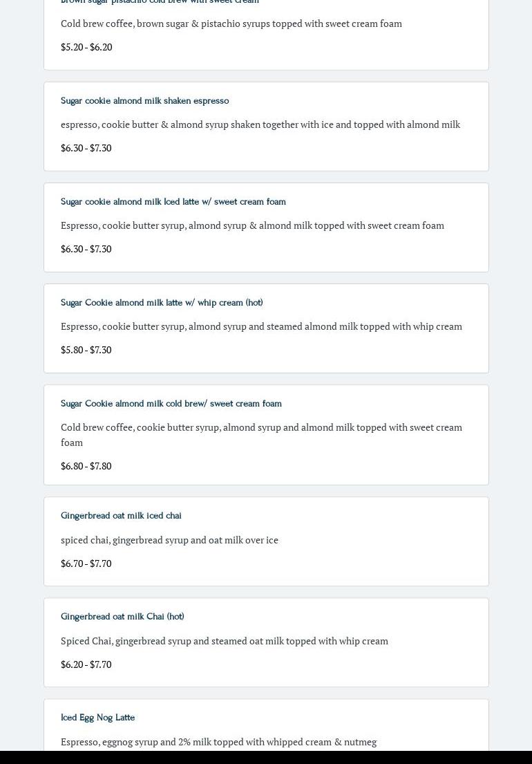Open the Sugar cookie almond milk shaken espresso item
Screen dimensions: 532x764
click(x=144, y=101)
